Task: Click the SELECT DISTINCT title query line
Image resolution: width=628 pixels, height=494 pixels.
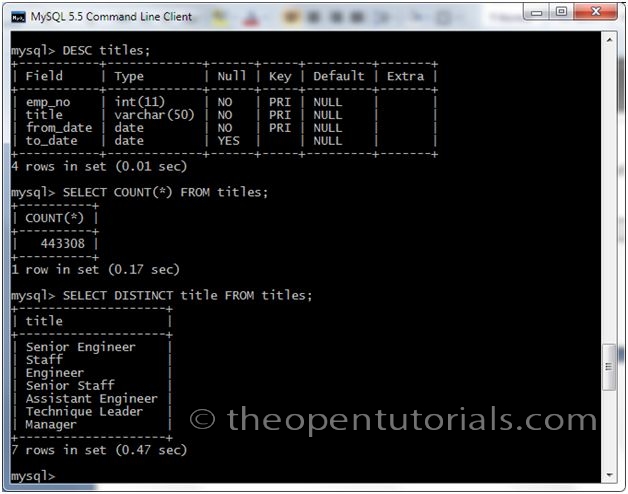Action: coord(187,296)
